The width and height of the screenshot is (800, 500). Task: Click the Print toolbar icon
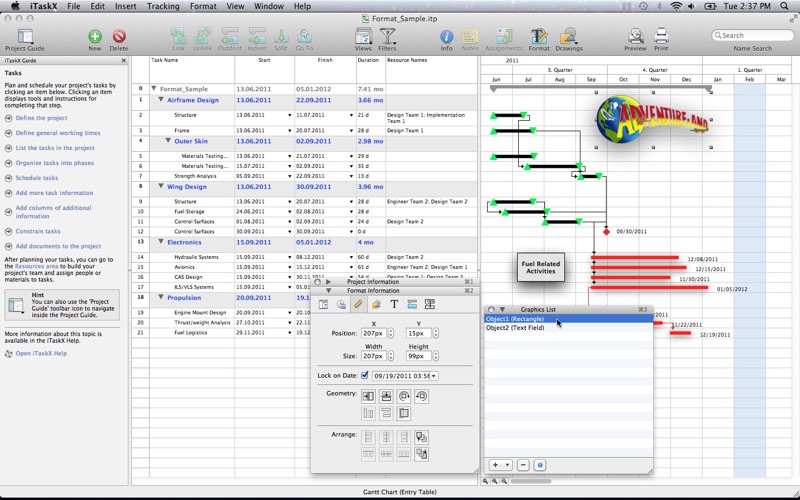click(661, 36)
